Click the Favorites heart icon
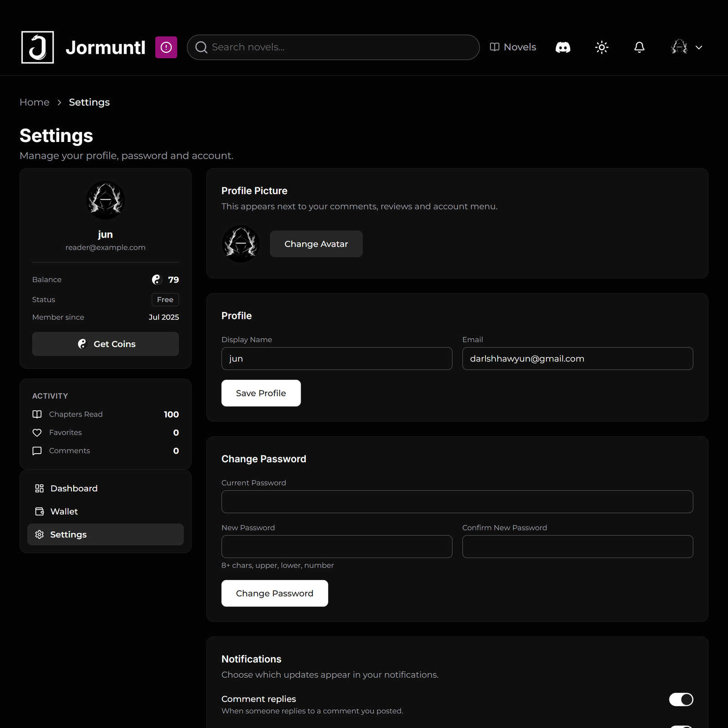Viewport: 728px width, 728px height. click(37, 432)
